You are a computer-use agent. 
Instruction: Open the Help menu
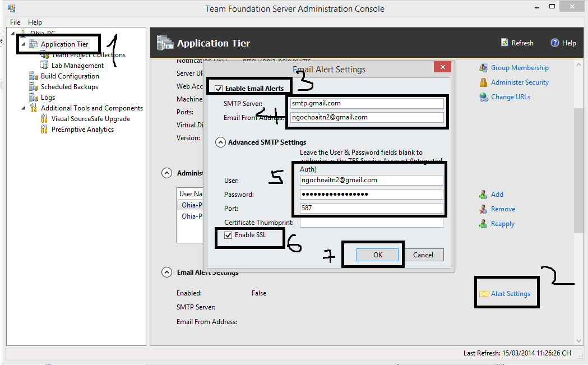(x=35, y=22)
